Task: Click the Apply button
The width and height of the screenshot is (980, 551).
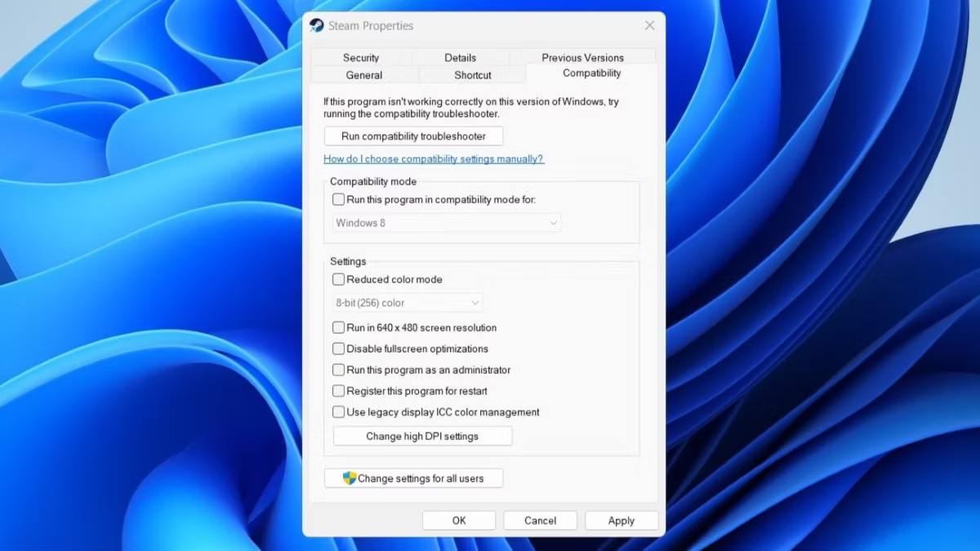Action: pyautogui.click(x=621, y=521)
